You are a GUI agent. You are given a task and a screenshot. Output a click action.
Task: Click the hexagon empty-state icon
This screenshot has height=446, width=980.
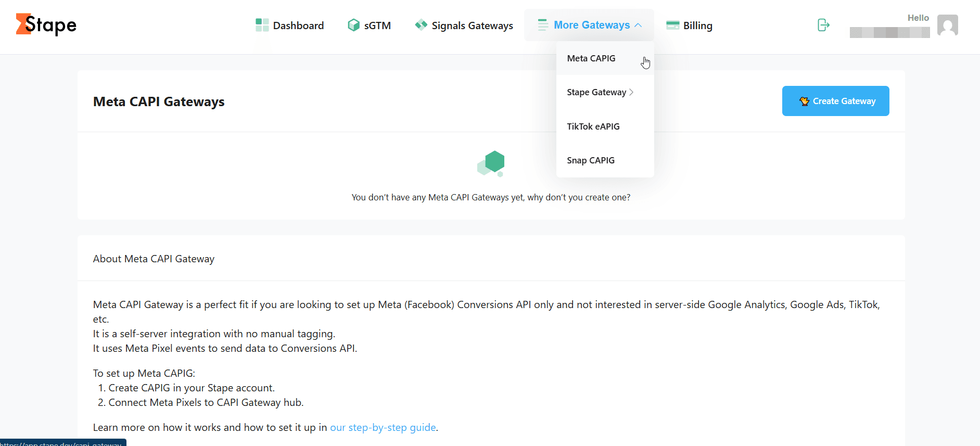pyautogui.click(x=491, y=163)
